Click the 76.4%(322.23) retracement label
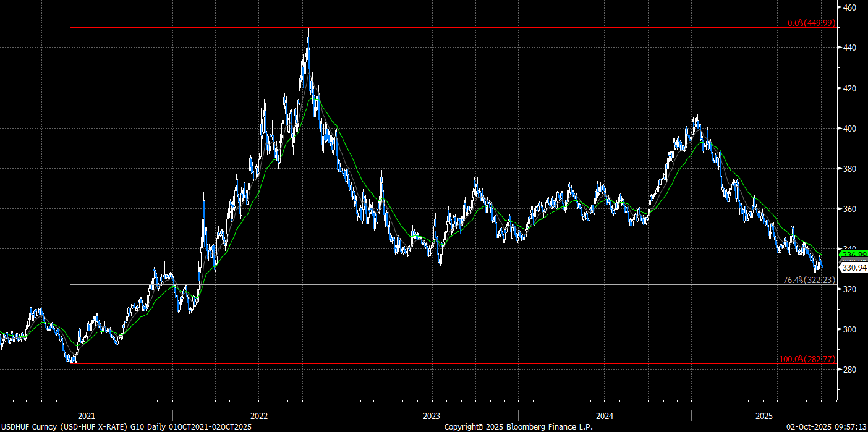The width and height of the screenshot is (868, 432). point(809,280)
